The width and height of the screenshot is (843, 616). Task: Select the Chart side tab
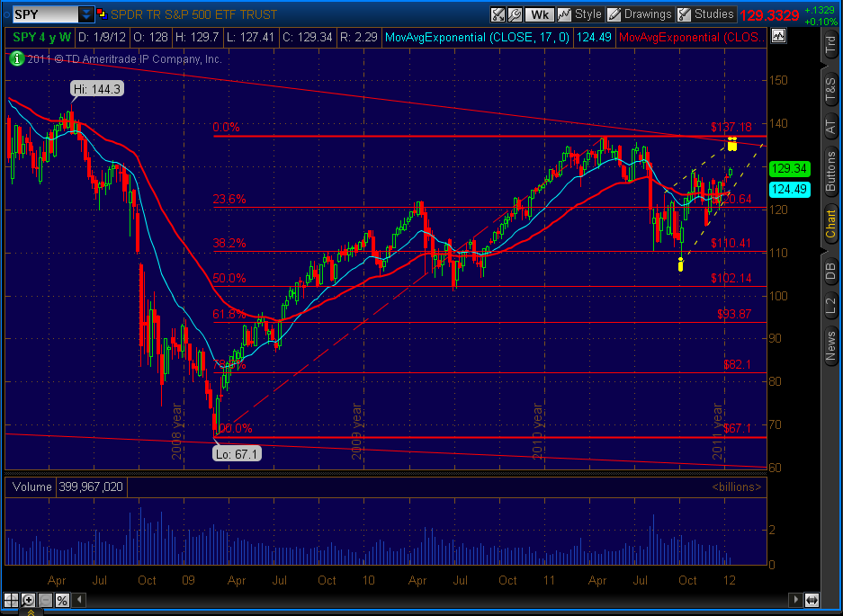pos(831,224)
